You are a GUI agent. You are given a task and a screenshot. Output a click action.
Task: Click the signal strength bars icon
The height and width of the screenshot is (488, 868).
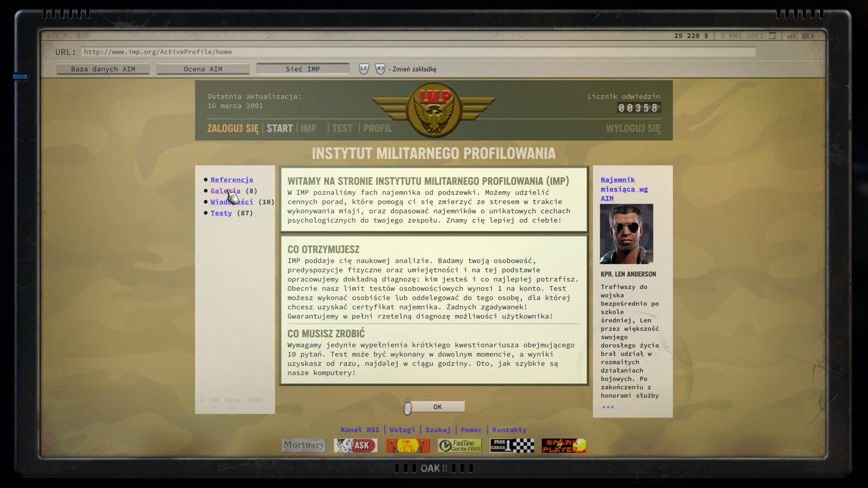point(792,36)
